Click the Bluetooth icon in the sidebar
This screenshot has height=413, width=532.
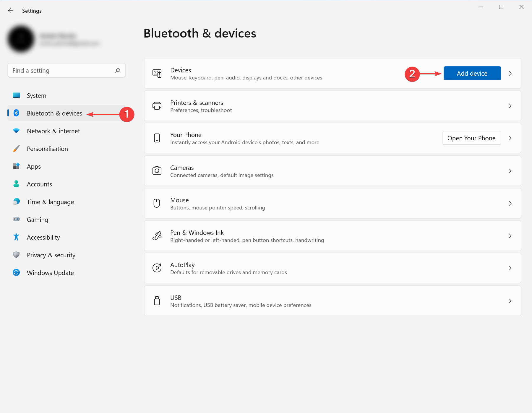click(16, 113)
